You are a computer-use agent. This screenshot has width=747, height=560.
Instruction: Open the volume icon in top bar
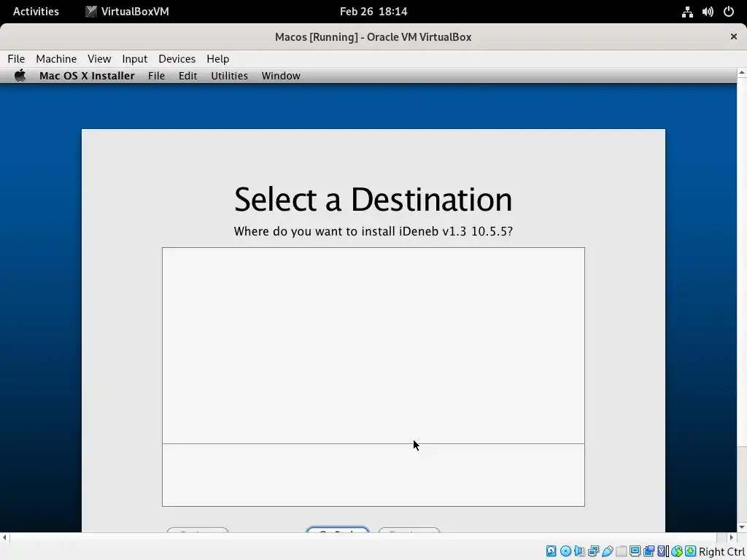tap(708, 12)
